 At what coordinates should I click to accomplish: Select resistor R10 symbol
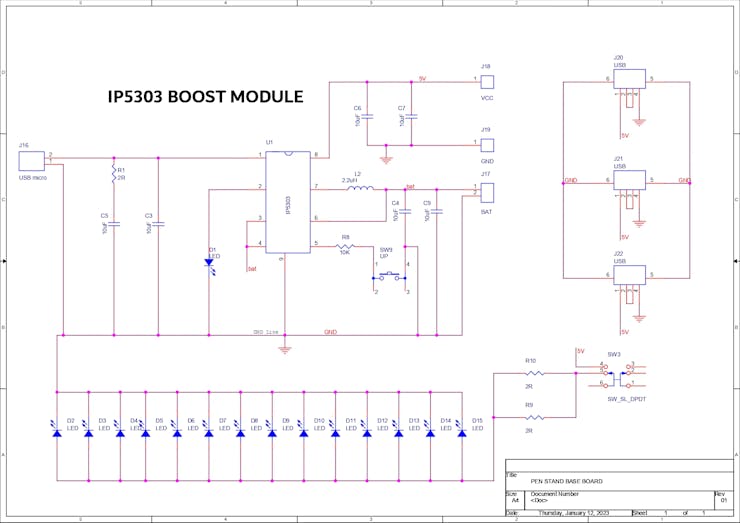534,373
